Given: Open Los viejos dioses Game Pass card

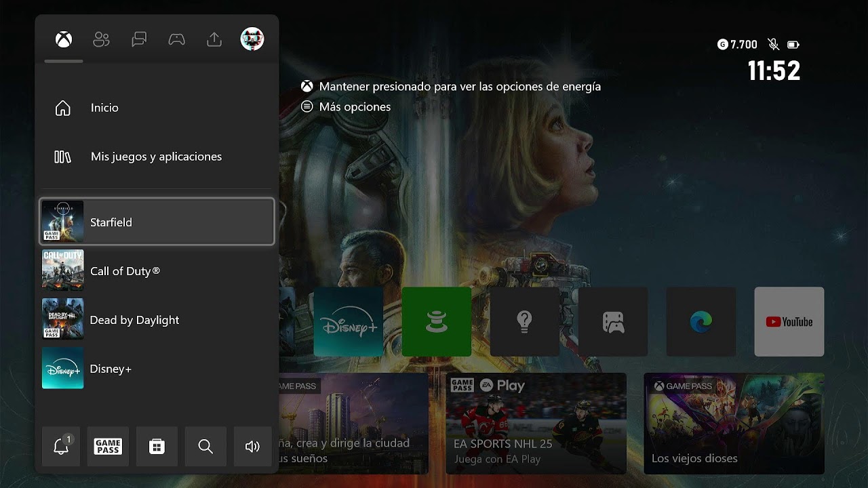Looking at the screenshot, I should [734, 424].
